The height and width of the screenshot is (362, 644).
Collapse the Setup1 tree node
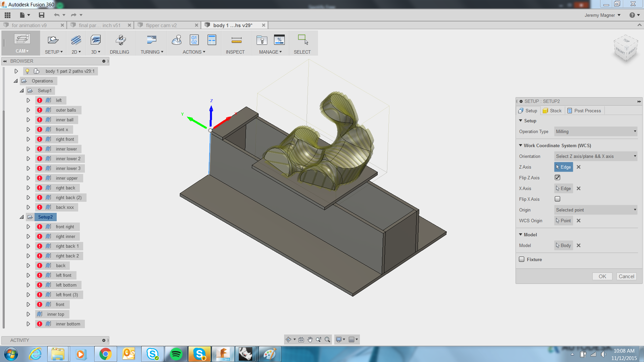(22, 91)
